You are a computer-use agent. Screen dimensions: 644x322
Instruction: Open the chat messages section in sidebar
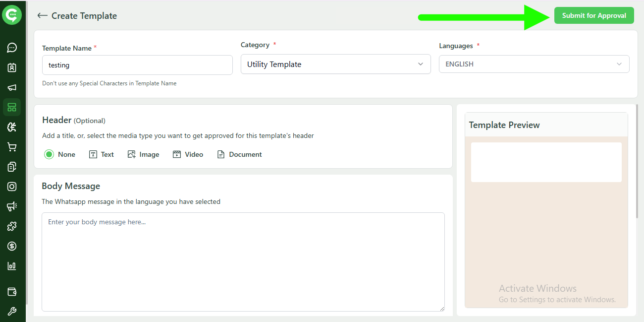tap(12, 48)
